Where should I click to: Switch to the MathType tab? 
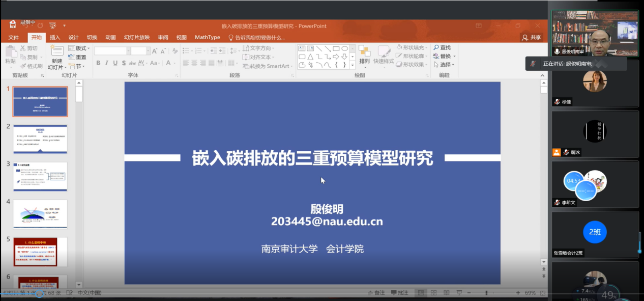click(x=207, y=37)
